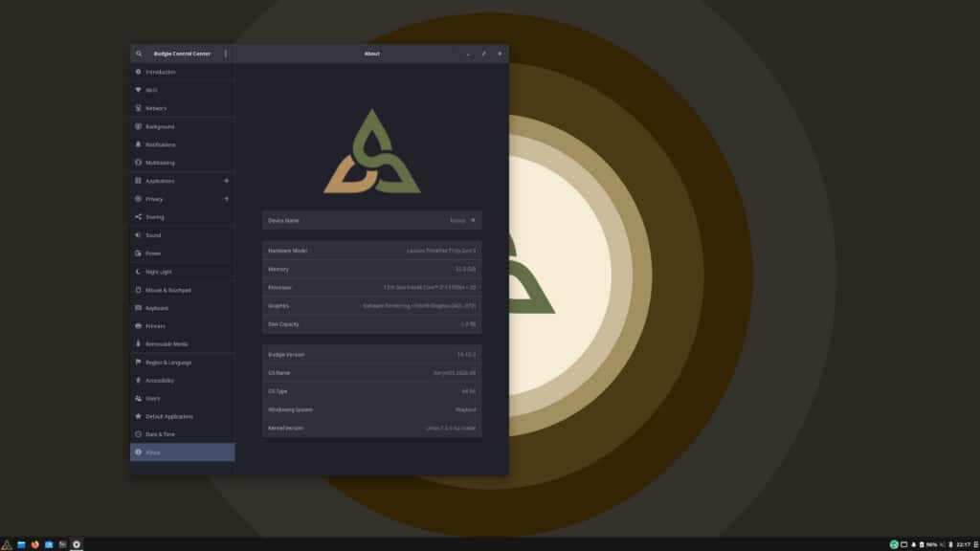Close the Budgie Control Center window
980x551 pixels.
click(x=500, y=54)
